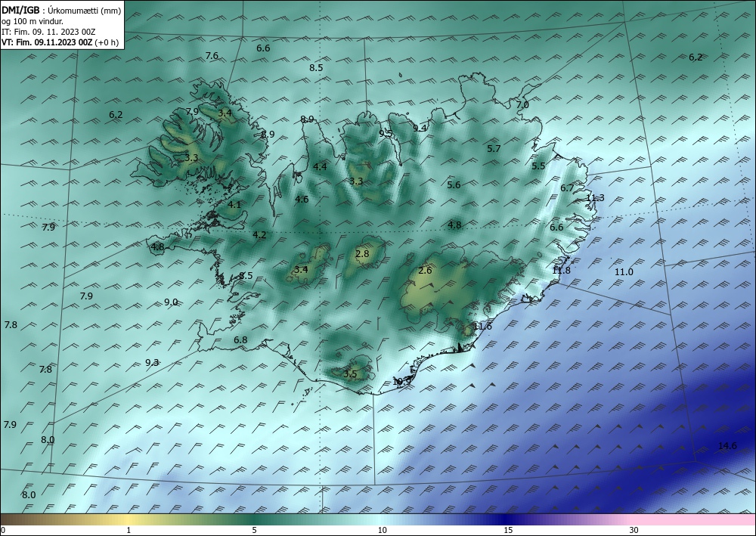
Task: Select the 'VT: Fim. 09.11.2023 00Z (+0 h)' line
Action: tap(60, 42)
